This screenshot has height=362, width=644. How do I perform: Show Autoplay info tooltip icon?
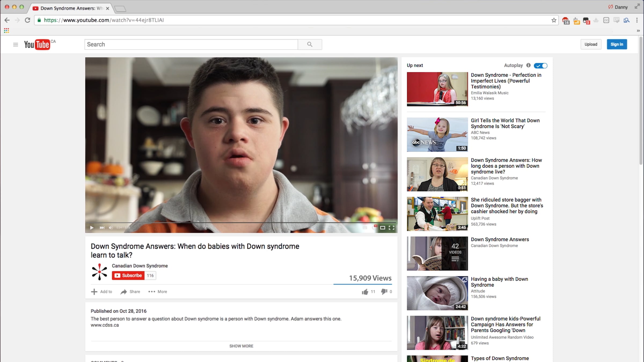click(x=528, y=65)
